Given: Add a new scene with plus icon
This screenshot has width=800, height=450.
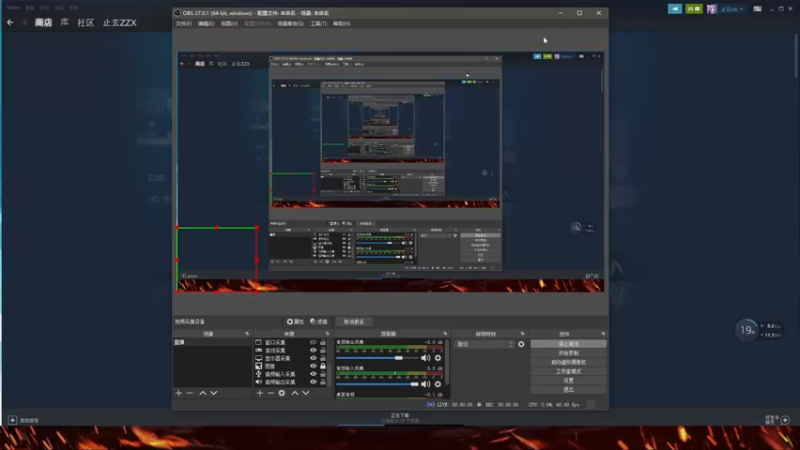Looking at the screenshot, I should [x=179, y=393].
